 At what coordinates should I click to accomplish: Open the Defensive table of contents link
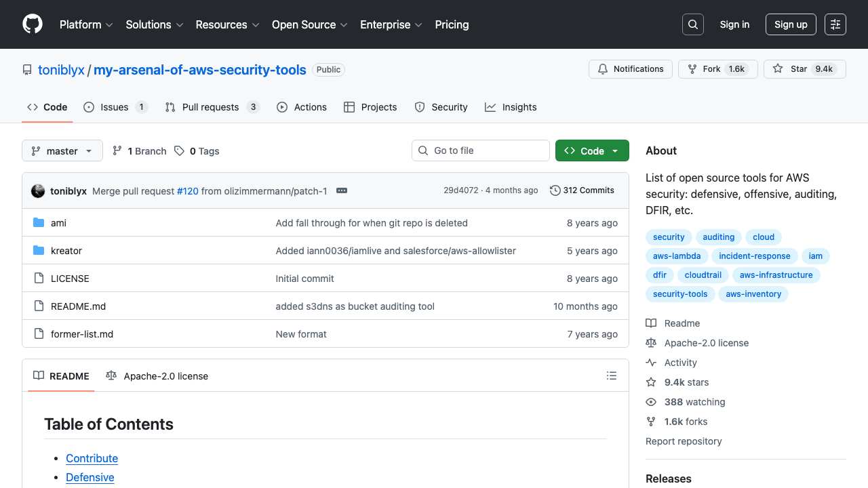(90, 477)
